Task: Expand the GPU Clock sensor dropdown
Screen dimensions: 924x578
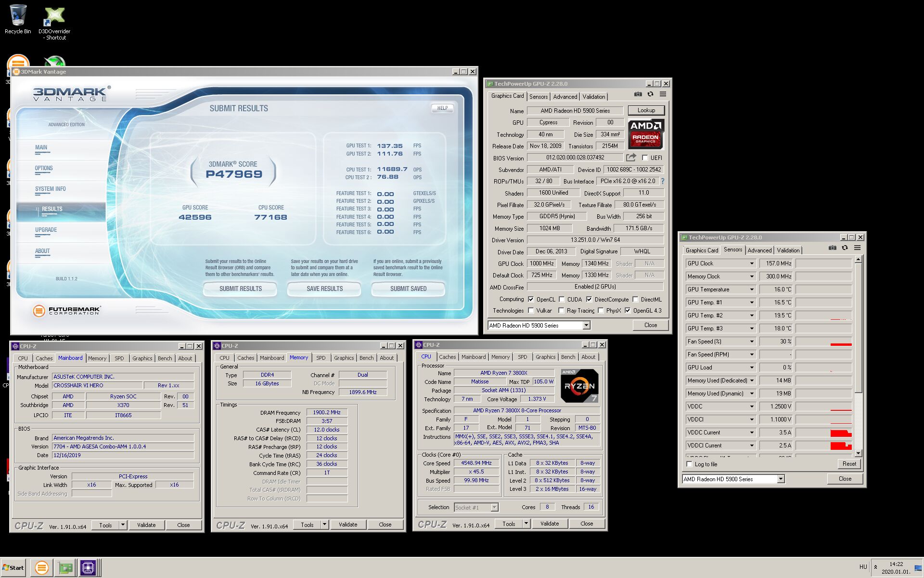Action: (x=751, y=263)
